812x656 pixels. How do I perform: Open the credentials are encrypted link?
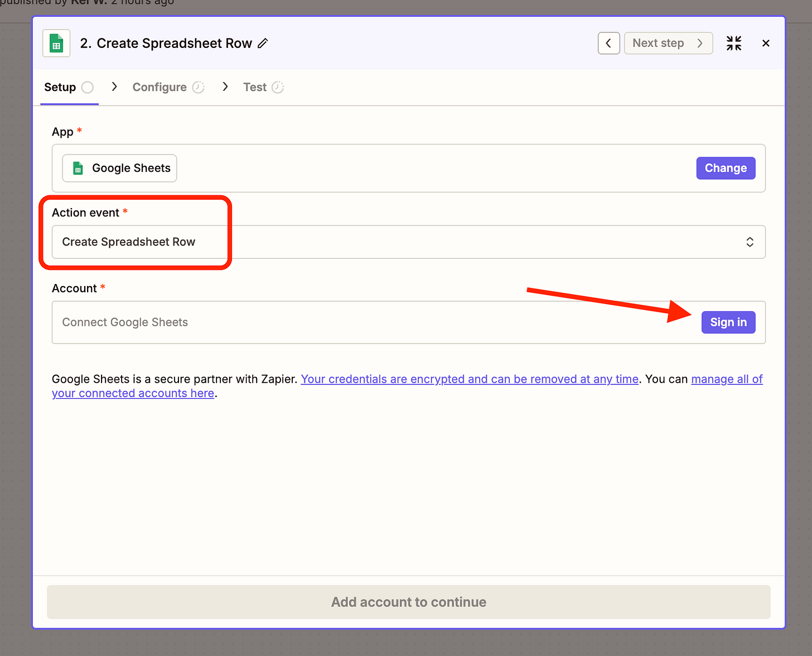point(470,379)
